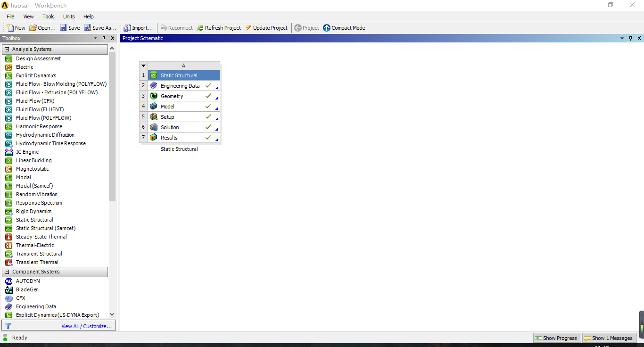The width and height of the screenshot is (644, 347).
Task: Close the Toolbox pane
Action: pos(113,38)
